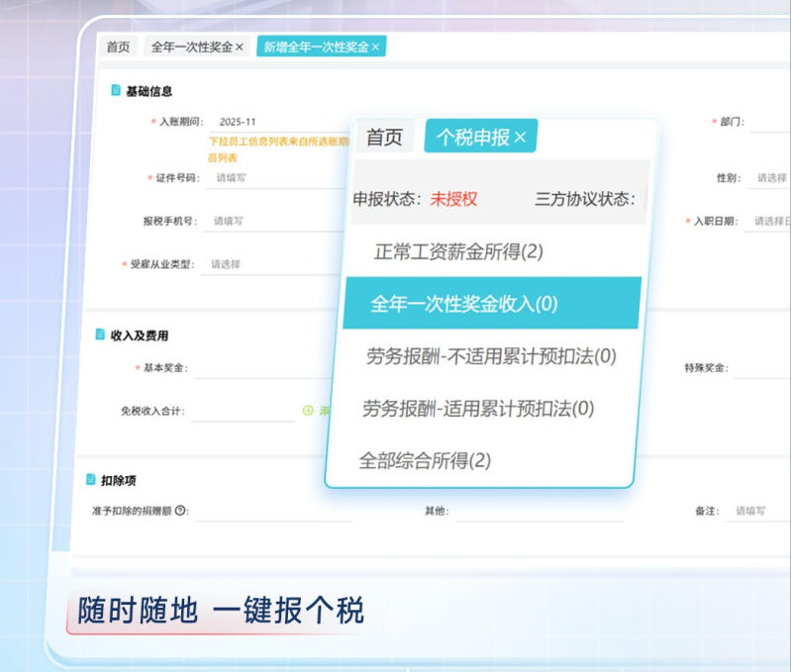Open the 受雇从业类型 dropdown

(x=267, y=265)
